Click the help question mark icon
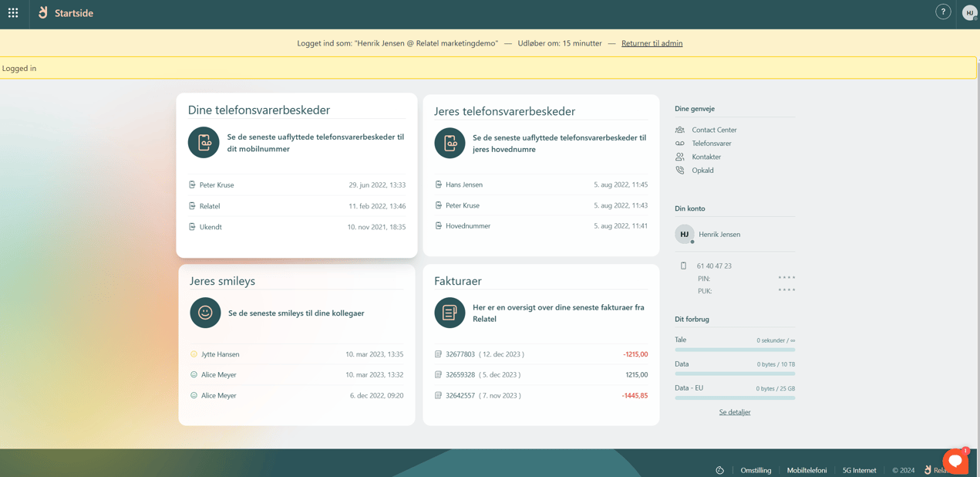The width and height of the screenshot is (980, 477). click(942, 12)
